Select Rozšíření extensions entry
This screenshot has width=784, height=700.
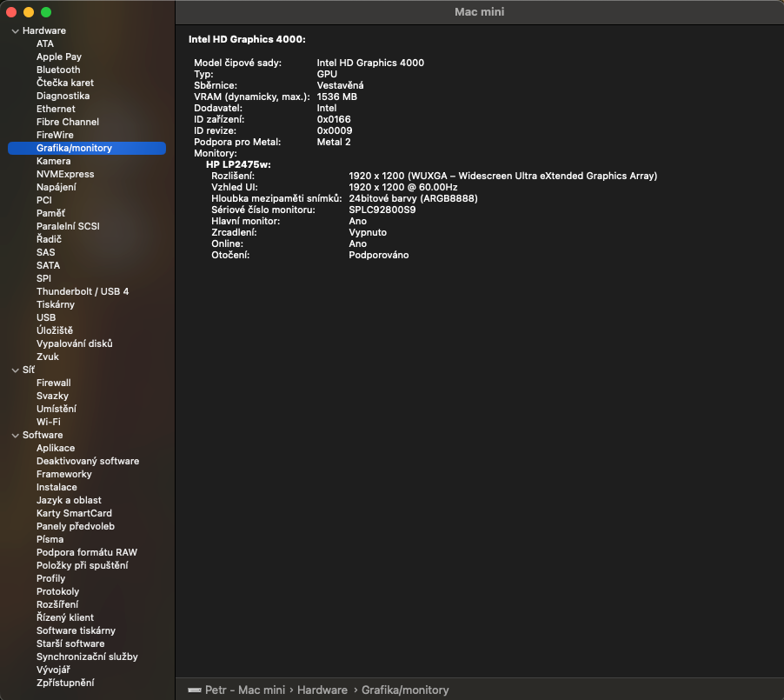(57, 604)
